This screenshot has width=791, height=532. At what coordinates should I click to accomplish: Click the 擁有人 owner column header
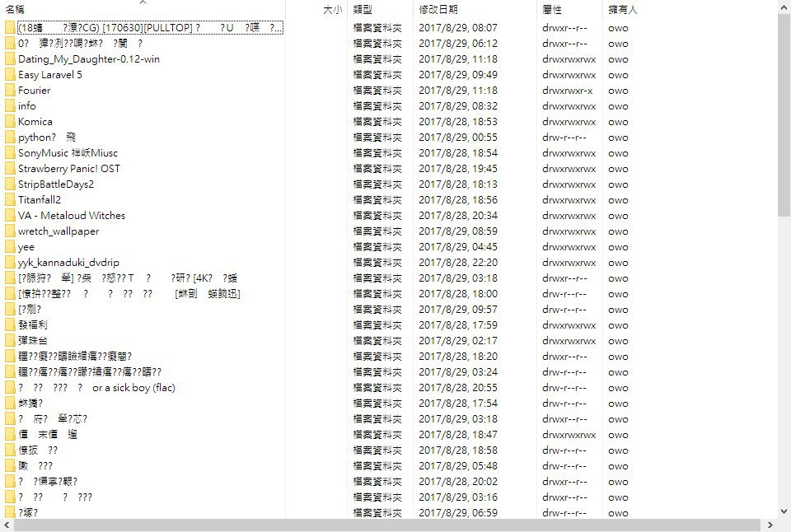623,10
